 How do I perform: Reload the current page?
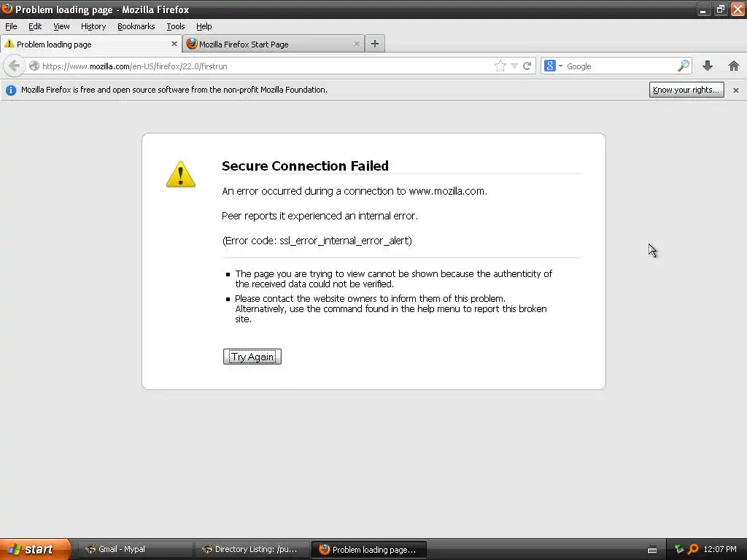click(x=527, y=66)
